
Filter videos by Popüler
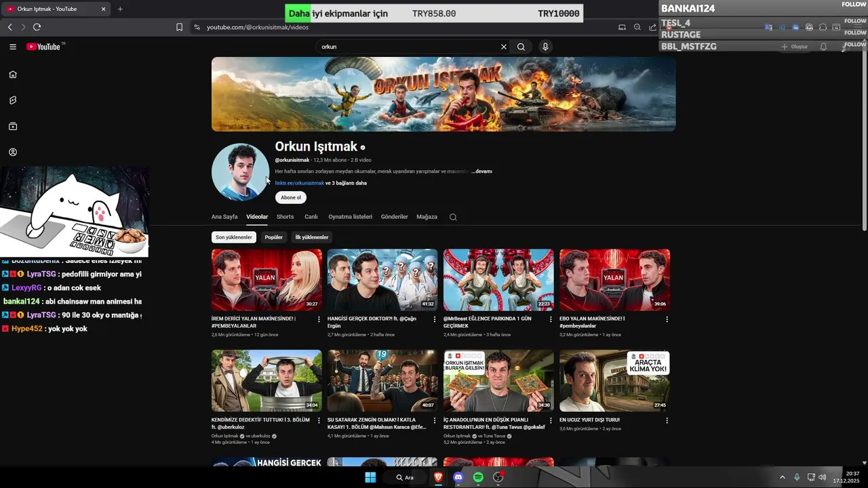point(273,237)
